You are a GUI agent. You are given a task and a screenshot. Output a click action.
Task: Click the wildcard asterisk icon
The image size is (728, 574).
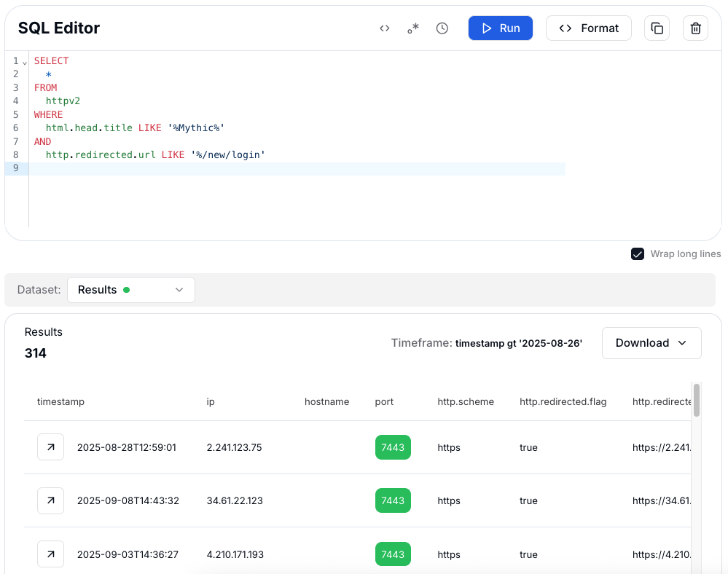point(413,28)
